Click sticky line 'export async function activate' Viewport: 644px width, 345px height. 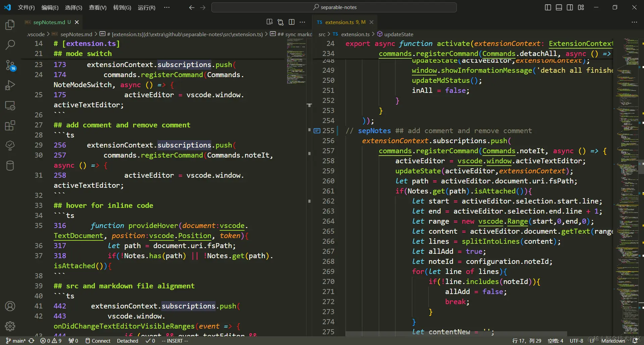point(408,44)
